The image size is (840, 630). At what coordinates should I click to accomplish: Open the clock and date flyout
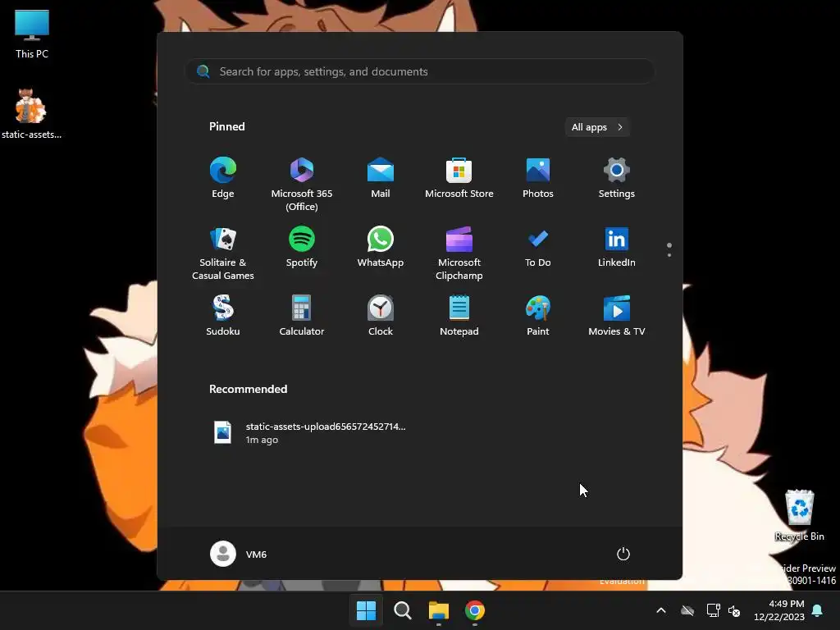coord(779,610)
